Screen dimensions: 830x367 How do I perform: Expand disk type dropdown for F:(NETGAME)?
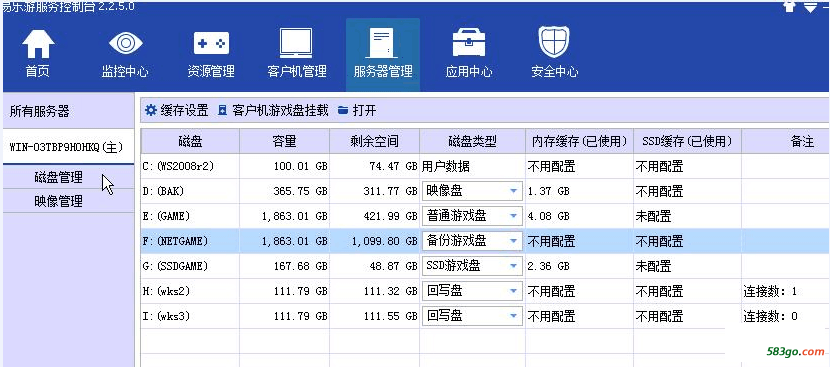(x=513, y=241)
